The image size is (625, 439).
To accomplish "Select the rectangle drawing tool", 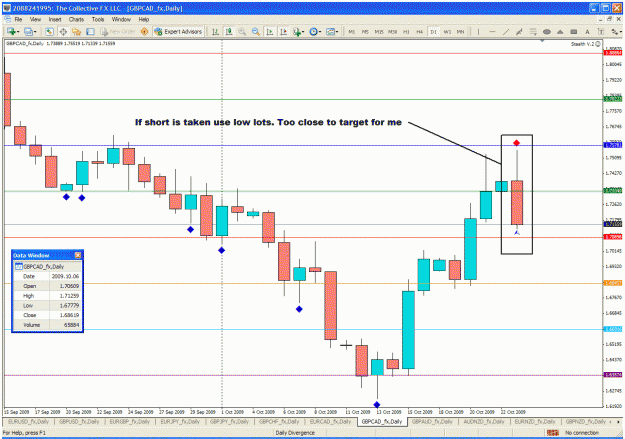I will [x=574, y=31].
